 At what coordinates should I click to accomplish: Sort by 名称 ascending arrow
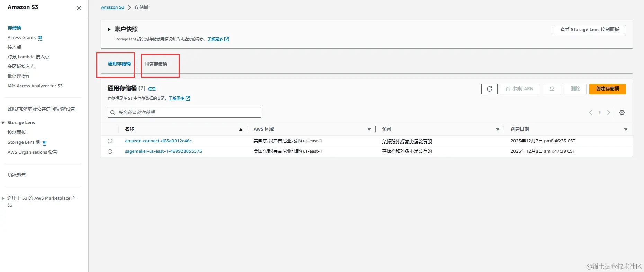click(x=241, y=129)
